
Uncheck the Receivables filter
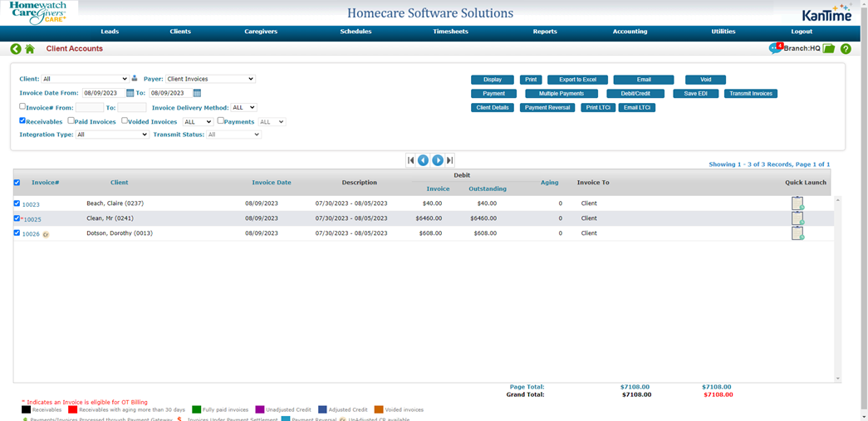(x=22, y=121)
